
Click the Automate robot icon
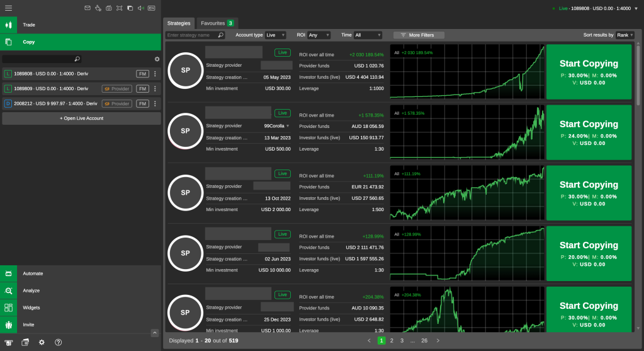click(x=8, y=273)
